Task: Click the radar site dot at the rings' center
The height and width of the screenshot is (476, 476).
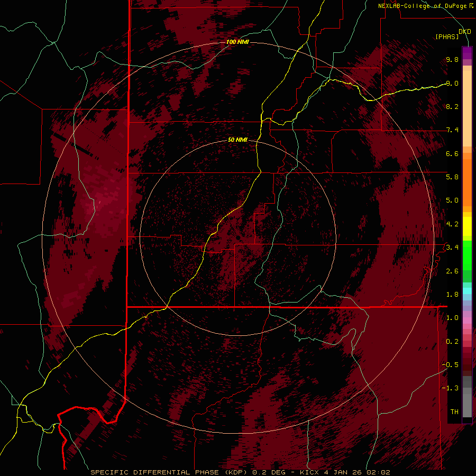Action: 238,237
